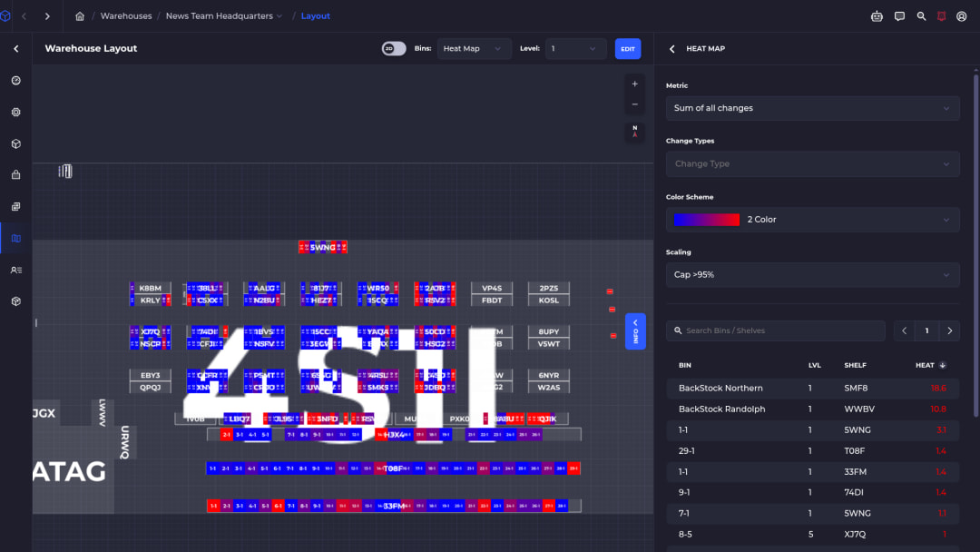Open the chat messages icon
Screen dimensions: 980x552
899,16
